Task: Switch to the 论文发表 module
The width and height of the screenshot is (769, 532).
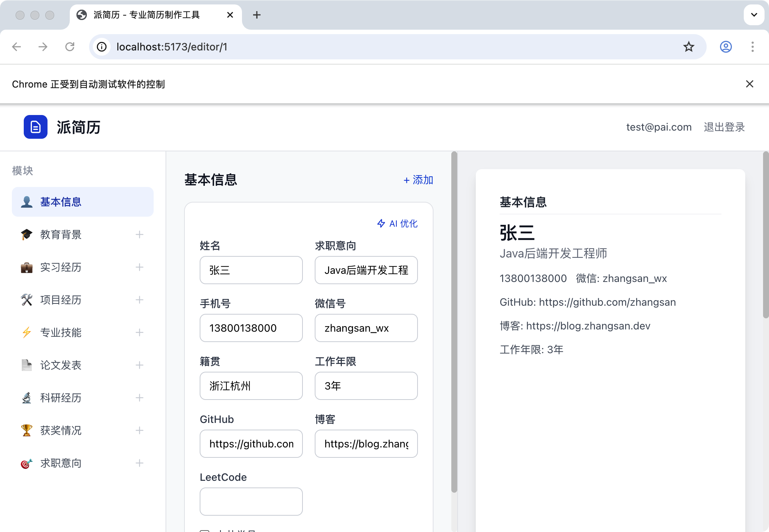Action: click(x=61, y=365)
